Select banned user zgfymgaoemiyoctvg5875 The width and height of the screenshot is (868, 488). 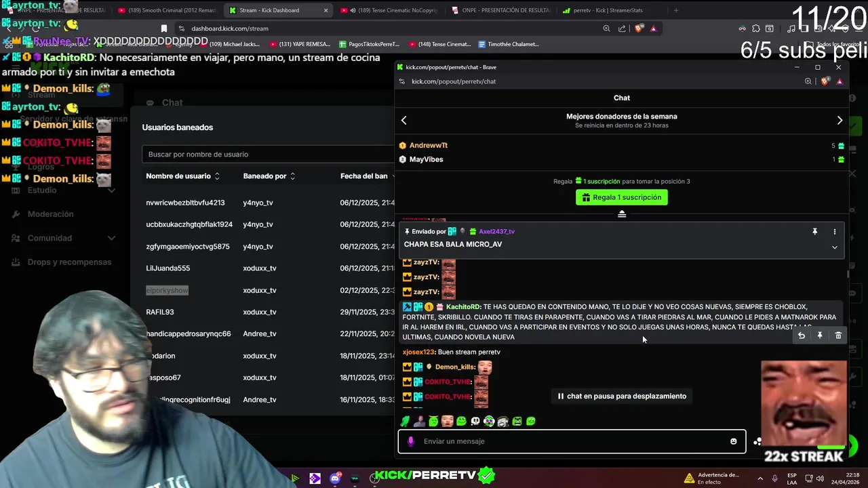click(x=188, y=247)
